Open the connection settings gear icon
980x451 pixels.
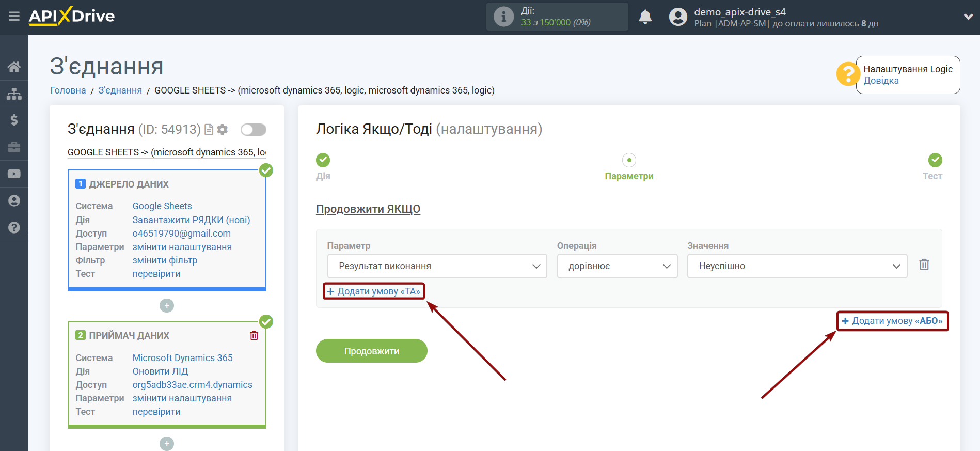[223, 130]
